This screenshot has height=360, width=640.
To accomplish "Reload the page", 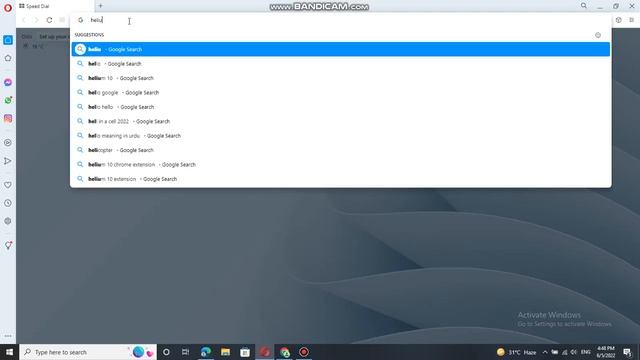I will 49,20.
